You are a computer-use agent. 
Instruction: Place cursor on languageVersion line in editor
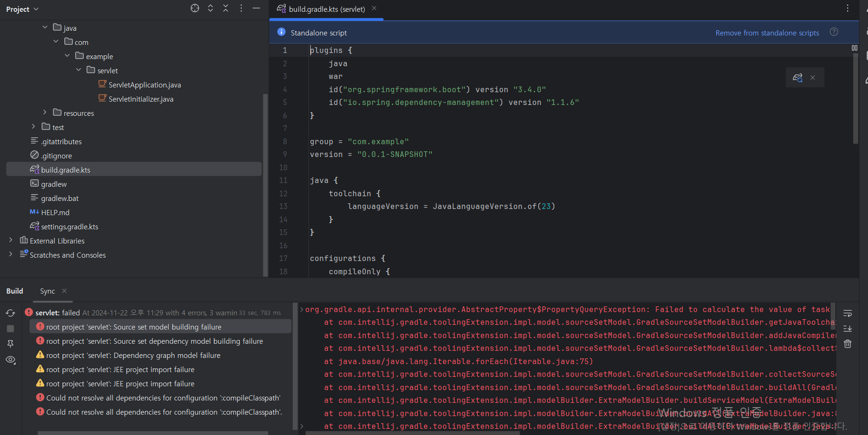pyautogui.click(x=451, y=206)
